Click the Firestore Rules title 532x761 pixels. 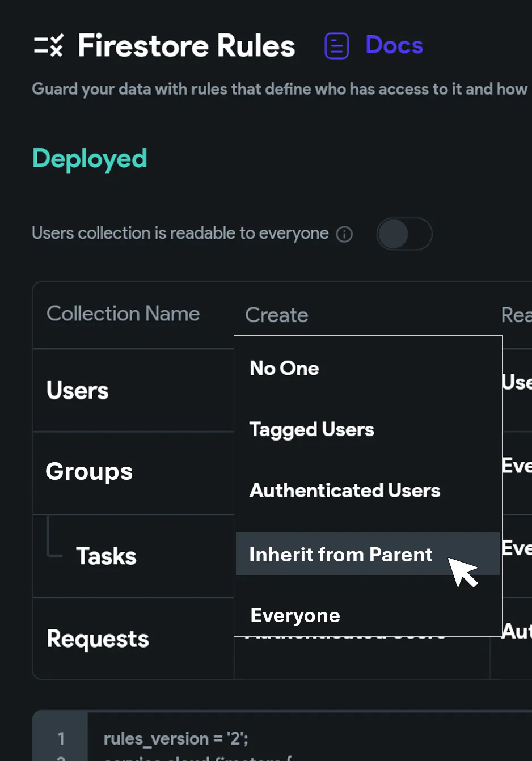187,45
